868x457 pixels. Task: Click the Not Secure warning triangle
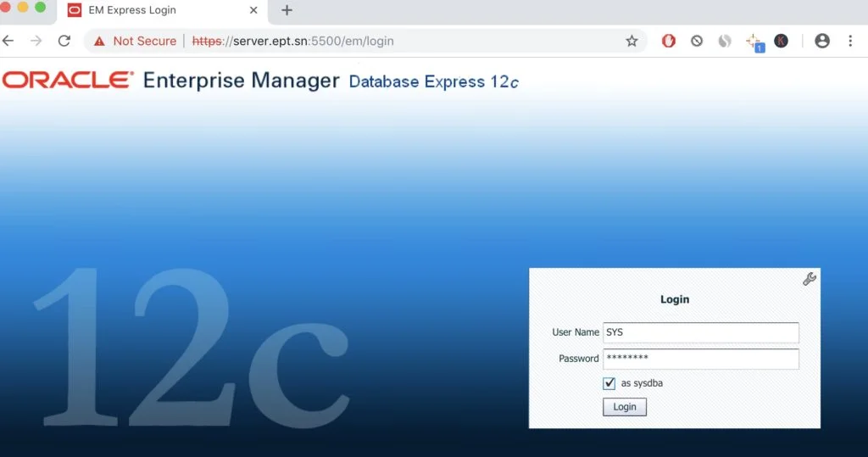click(99, 41)
